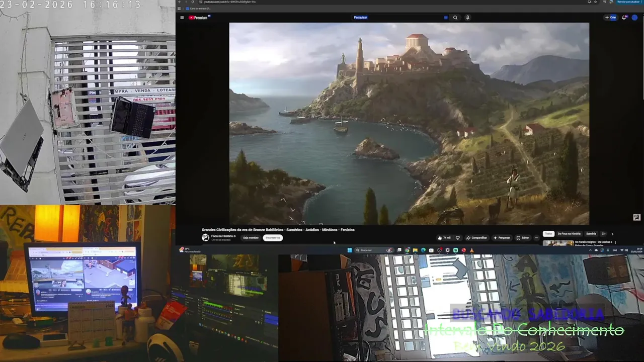The width and height of the screenshot is (644, 362).
Task: Click the Salvar save button
Action: (x=523, y=238)
